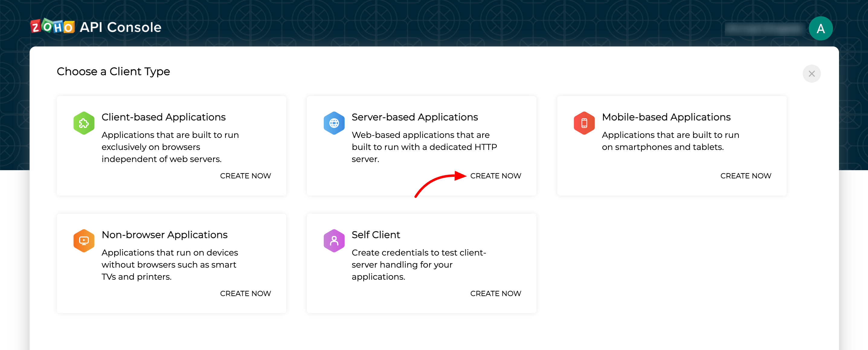The height and width of the screenshot is (350, 868).
Task: Select the Mobile-based Applications heading
Action: coord(666,117)
